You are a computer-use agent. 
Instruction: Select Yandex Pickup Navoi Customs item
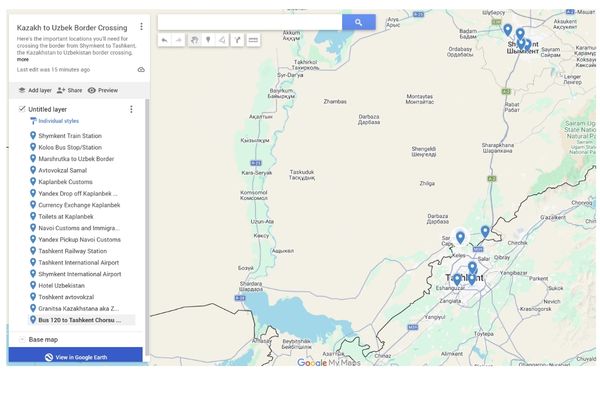pos(80,240)
